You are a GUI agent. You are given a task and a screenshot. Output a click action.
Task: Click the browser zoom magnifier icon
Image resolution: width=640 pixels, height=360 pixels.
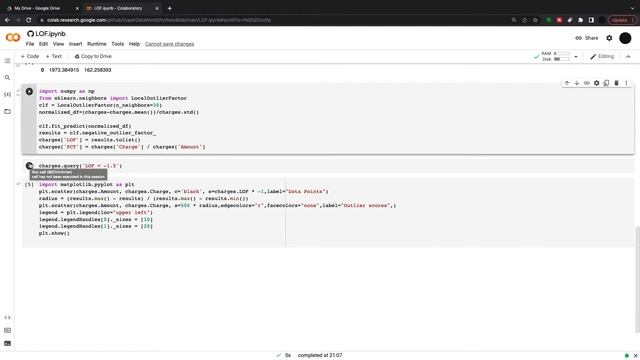click(x=514, y=20)
